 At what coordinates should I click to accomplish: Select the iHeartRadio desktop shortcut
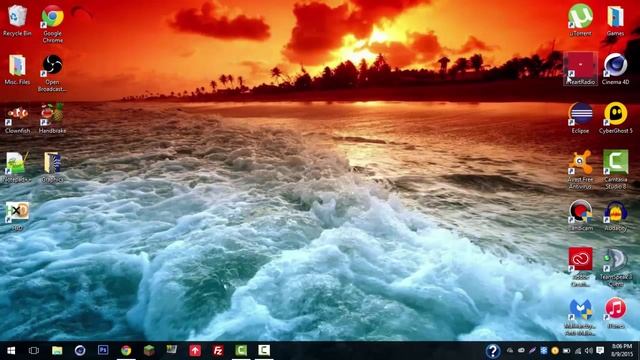(580, 69)
